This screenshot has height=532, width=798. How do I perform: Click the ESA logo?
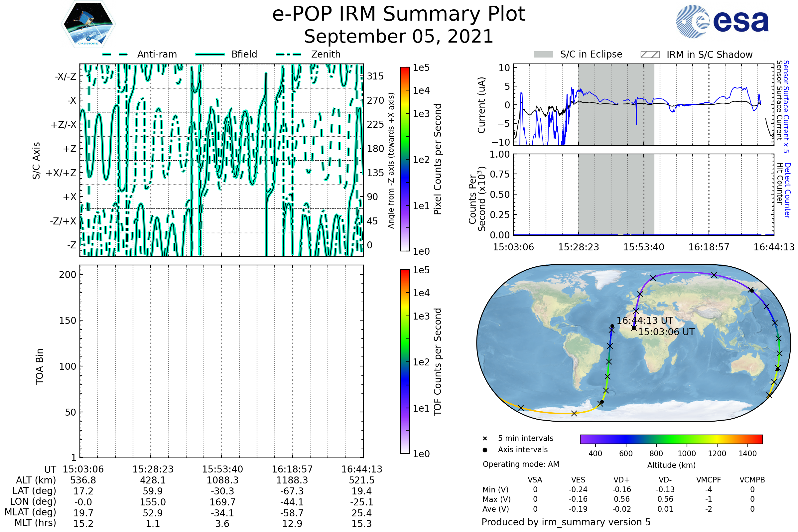click(x=722, y=21)
